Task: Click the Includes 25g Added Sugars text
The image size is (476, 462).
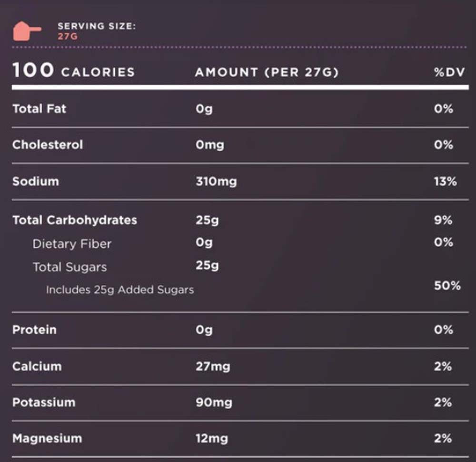Action: click(120, 290)
